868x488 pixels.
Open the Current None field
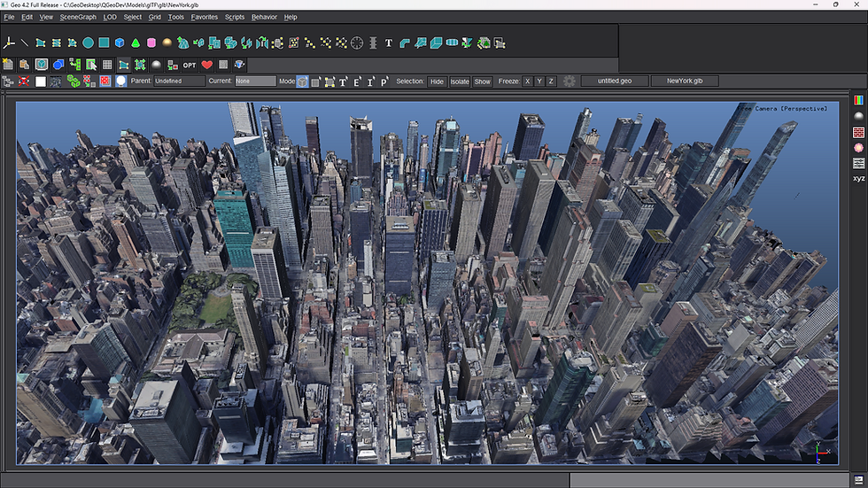[x=255, y=81]
